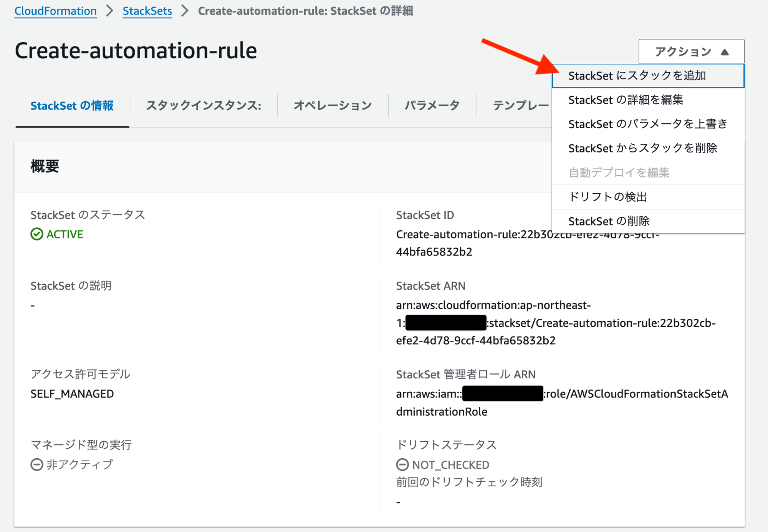Open the CloudFormation breadcrumb link

point(56,11)
